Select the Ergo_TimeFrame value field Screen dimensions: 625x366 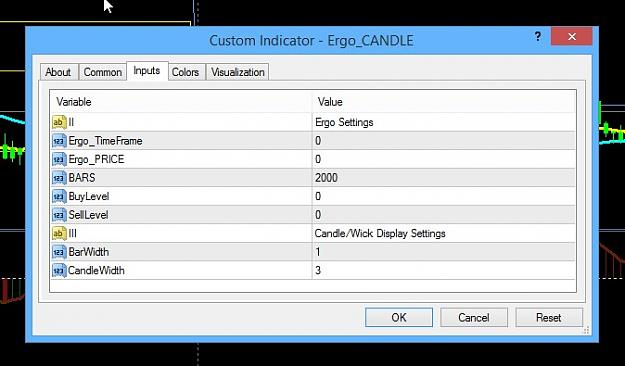click(x=444, y=141)
